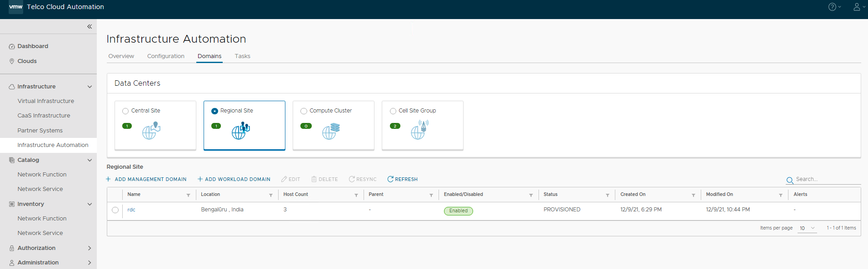Select the rdc row radio button
This screenshot has height=269, width=868.
pos(115,210)
